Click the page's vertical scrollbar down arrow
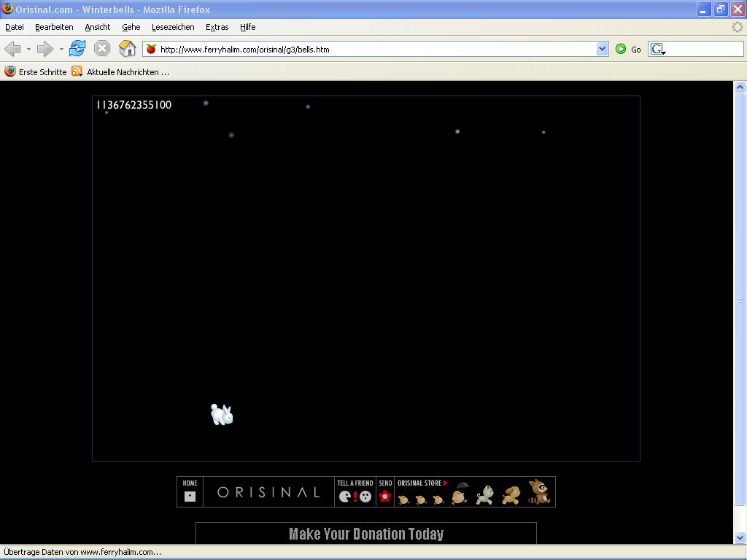Viewport: 747px width, 560px height. (740, 537)
